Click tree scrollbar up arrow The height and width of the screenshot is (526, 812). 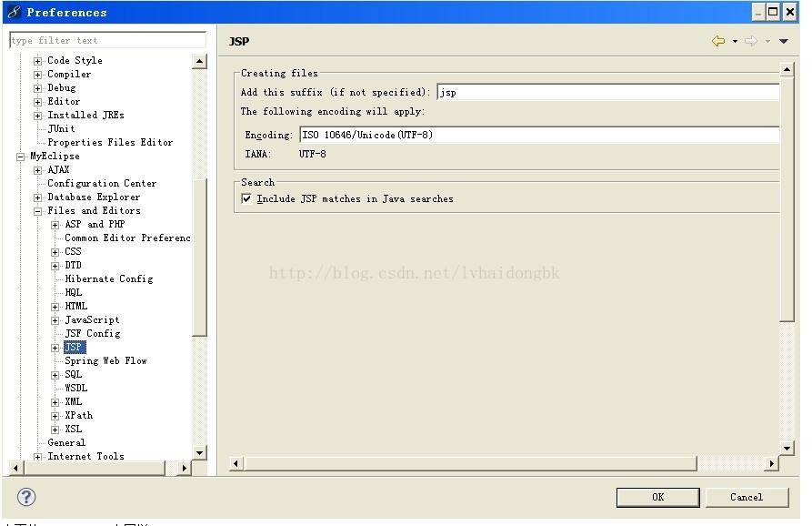coord(199,61)
